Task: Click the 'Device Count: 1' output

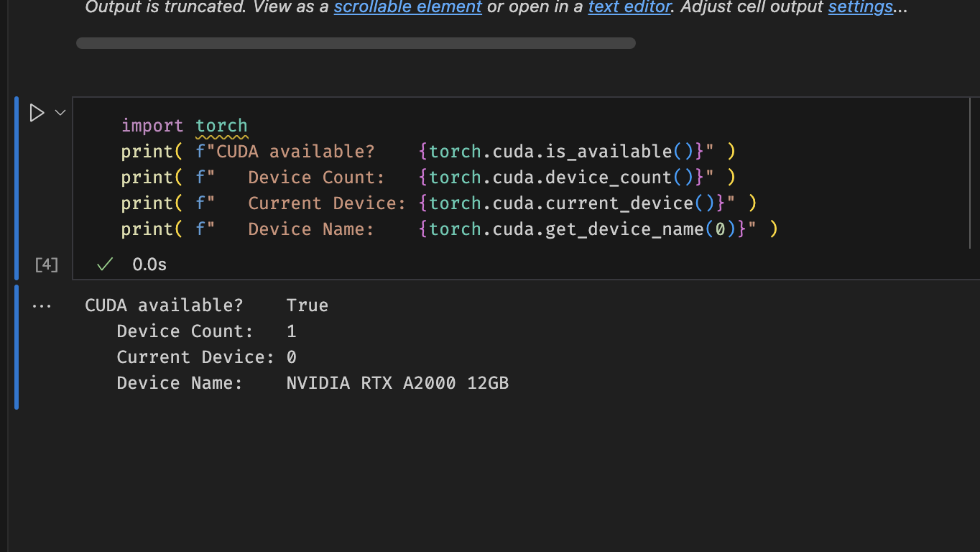Action: [x=206, y=331]
